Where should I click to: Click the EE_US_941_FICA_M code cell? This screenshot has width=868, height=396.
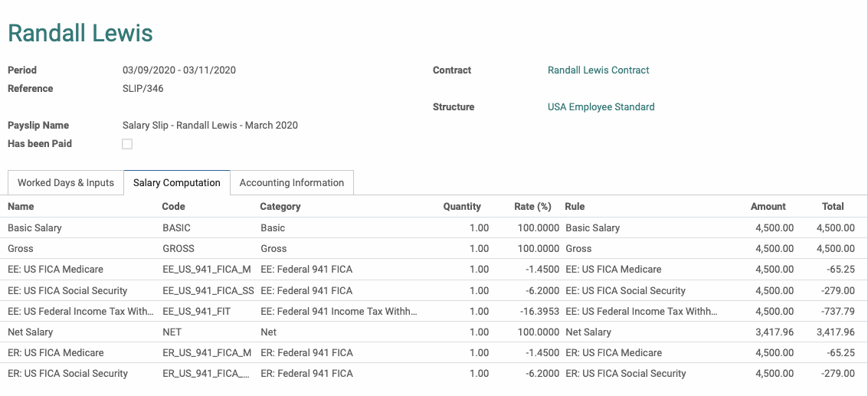coord(207,270)
